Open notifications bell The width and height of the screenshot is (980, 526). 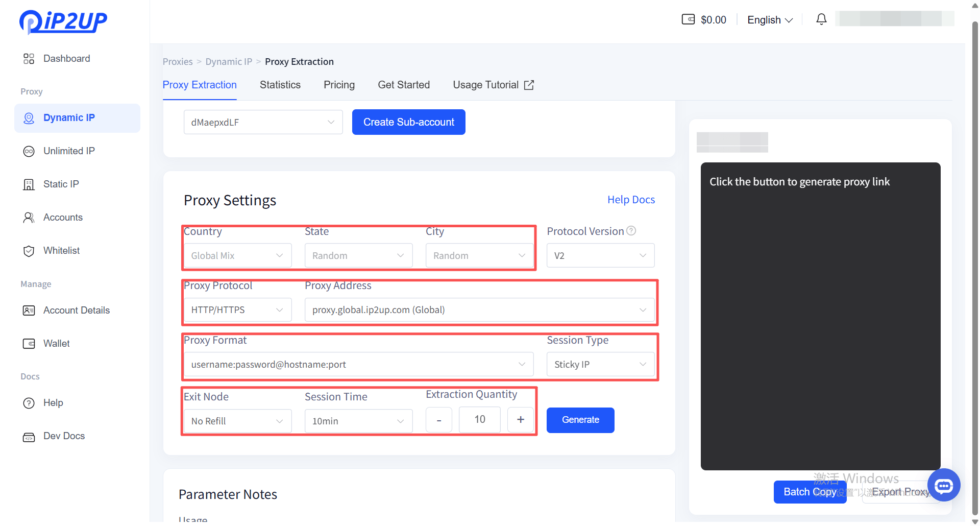click(x=821, y=19)
